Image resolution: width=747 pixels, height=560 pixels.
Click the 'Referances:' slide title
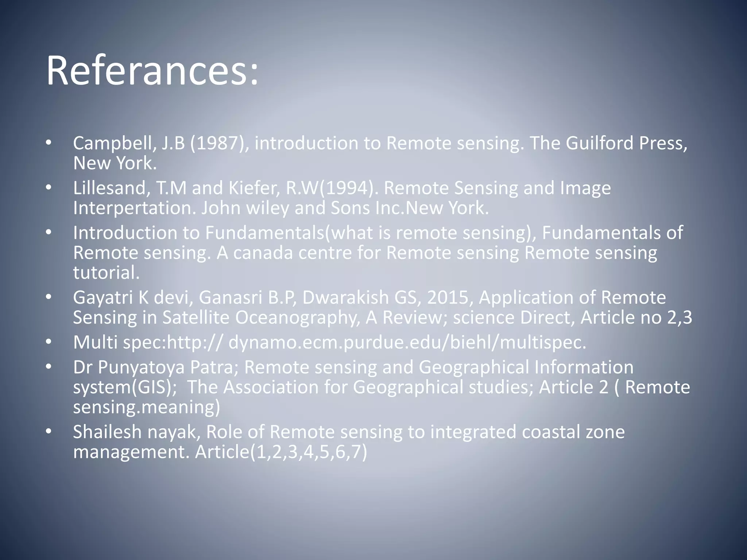coord(152,70)
